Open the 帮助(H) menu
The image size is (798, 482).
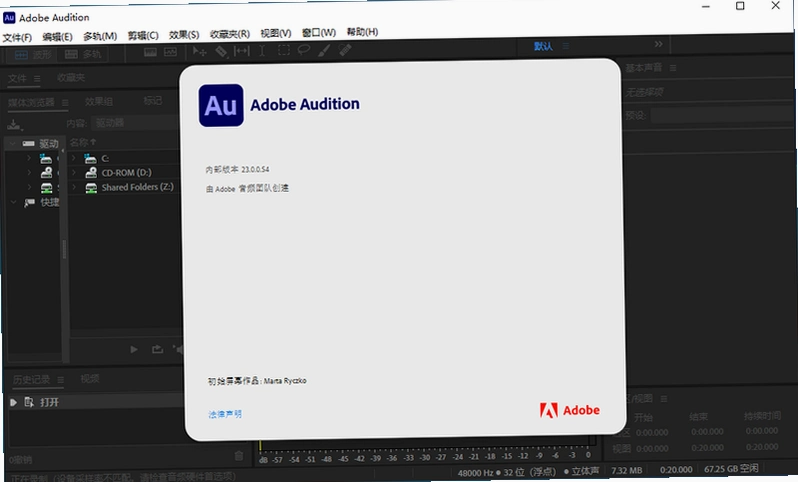click(362, 32)
